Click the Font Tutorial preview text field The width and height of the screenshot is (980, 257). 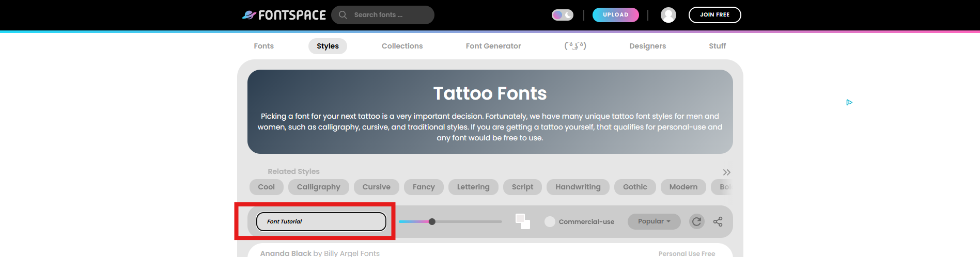(x=321, y=221)
